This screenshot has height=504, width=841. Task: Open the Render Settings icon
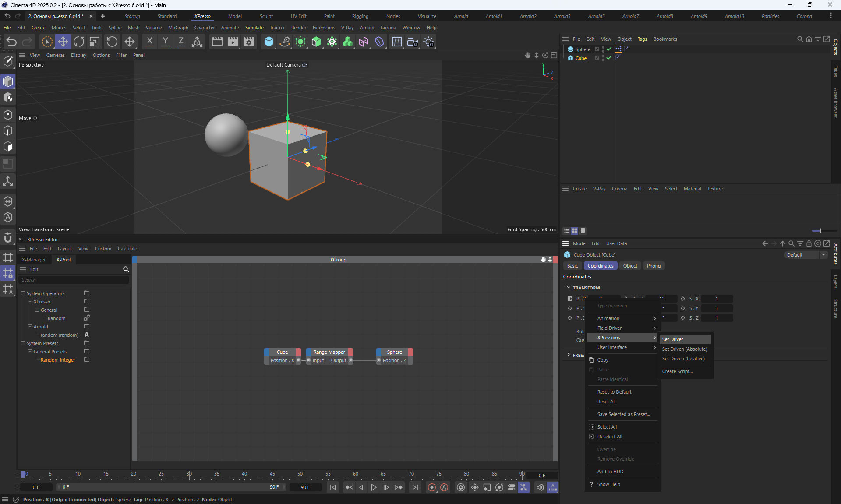pyautogui.click(x=249, y=42)
